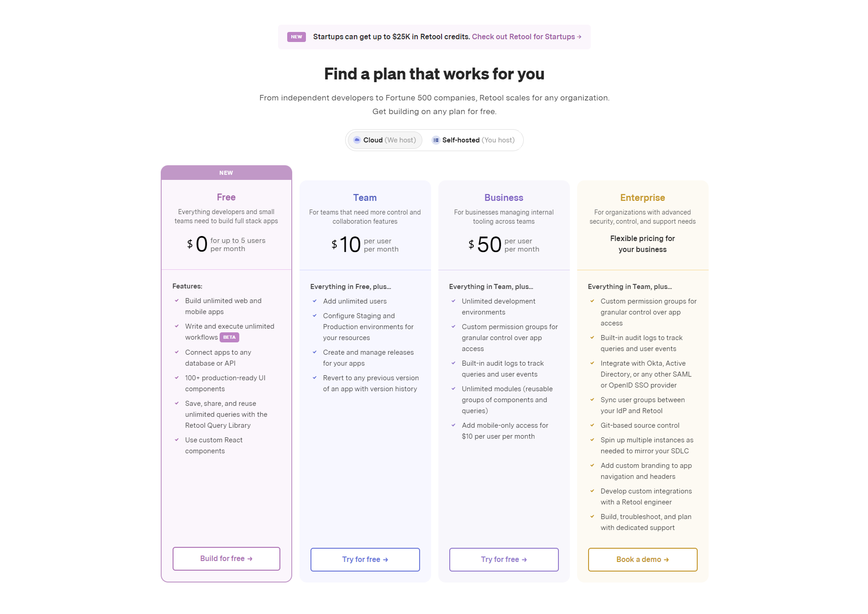Select the Business plan heading

504,197
